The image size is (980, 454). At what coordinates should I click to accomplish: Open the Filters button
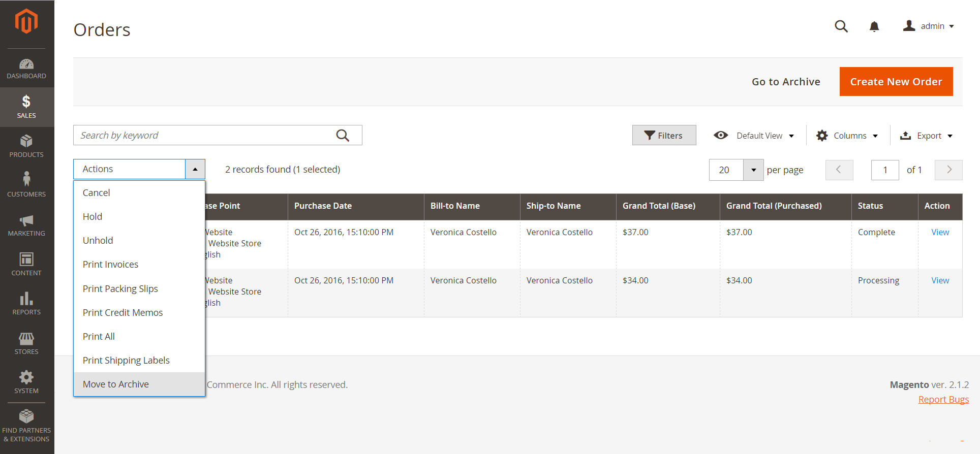click(x=664, y=136)
